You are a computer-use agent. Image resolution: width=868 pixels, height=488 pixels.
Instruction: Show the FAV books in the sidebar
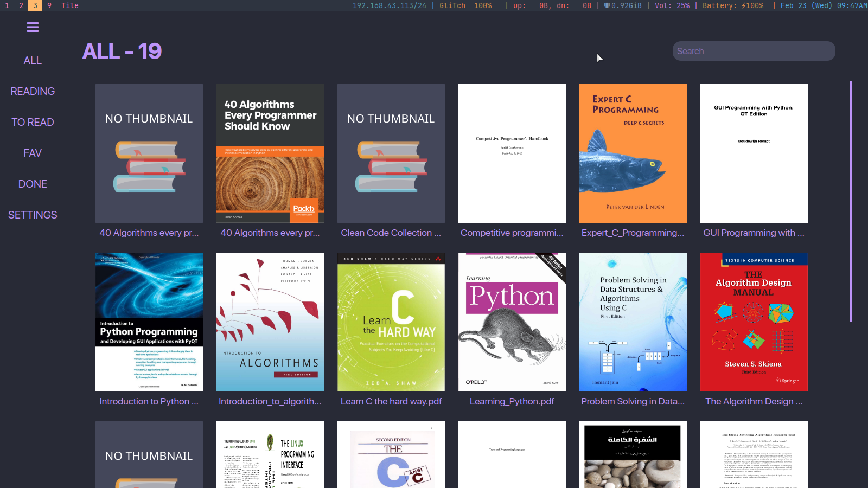(x=33, y=153)
